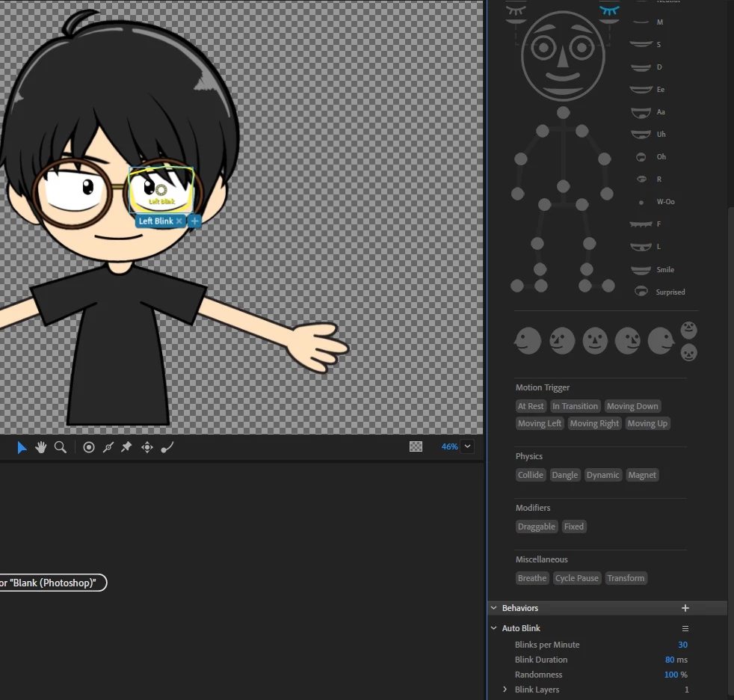Screen dimensions: 734x700
Task: Edit the Blink Duration value 80
Action: pyautogui.click(x=670, y=660)
